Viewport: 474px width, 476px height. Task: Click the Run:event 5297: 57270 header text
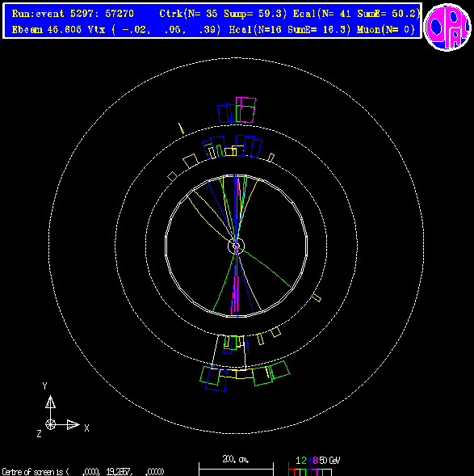pos(73,14)
